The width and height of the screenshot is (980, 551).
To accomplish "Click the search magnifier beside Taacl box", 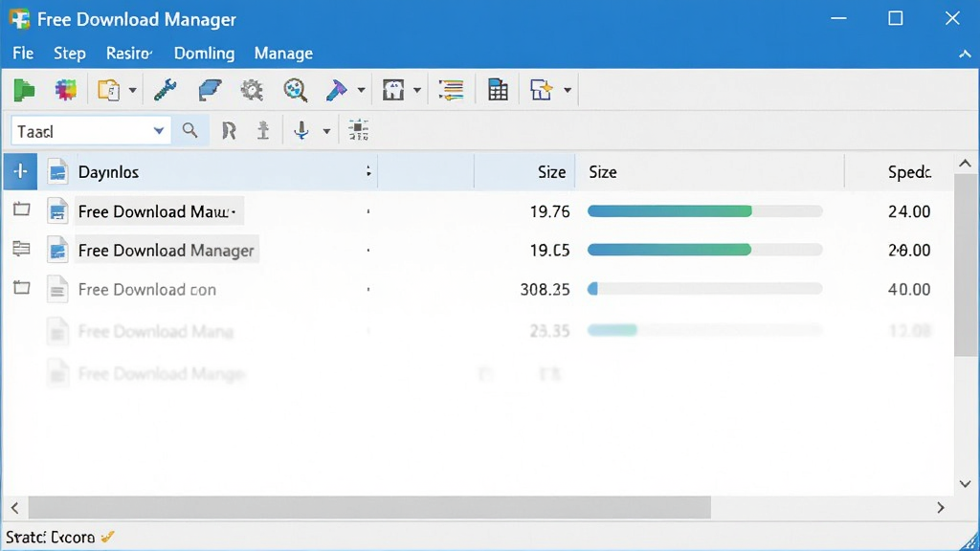I will pos(190,130).
